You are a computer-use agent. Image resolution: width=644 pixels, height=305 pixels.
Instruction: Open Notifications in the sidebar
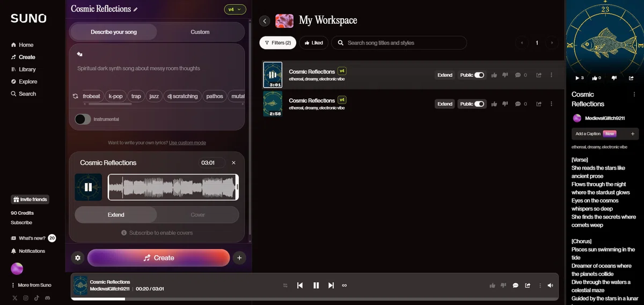tap(28, 251)
